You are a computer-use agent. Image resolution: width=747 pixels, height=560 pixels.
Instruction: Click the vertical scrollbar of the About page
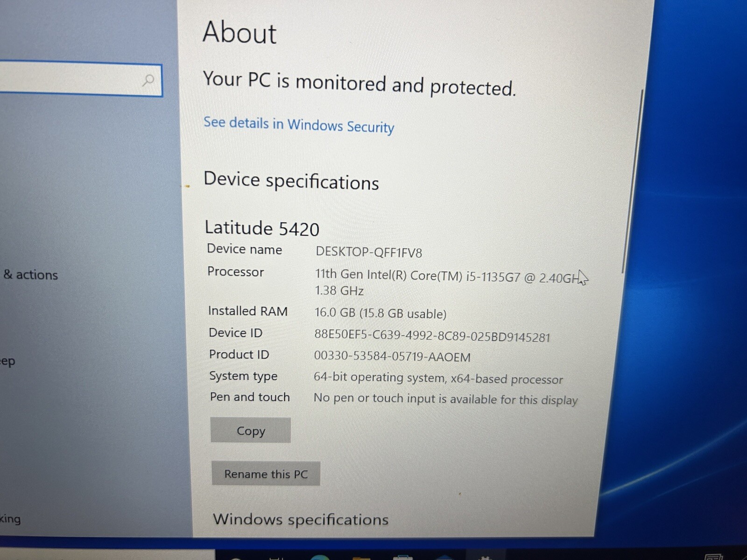tap(632, 182)
